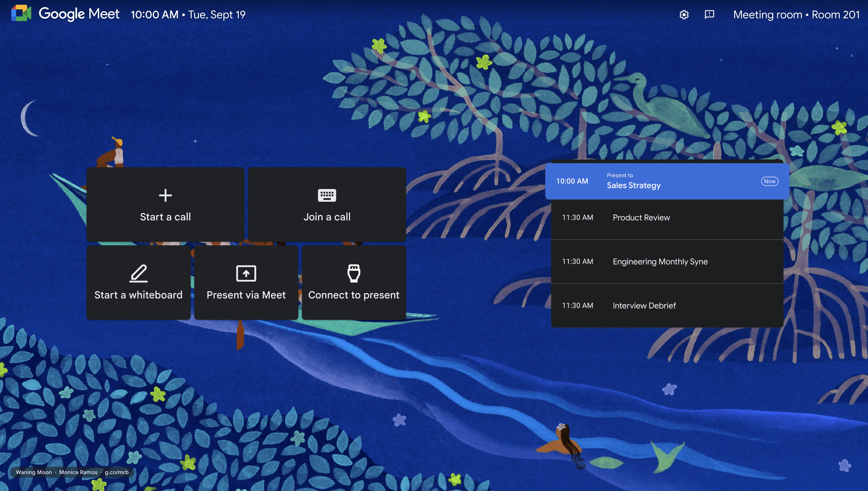Screen dimensions: 868x491
Task: Click the feedback report icon in the top bar
Action: click(x=710, y=14)
